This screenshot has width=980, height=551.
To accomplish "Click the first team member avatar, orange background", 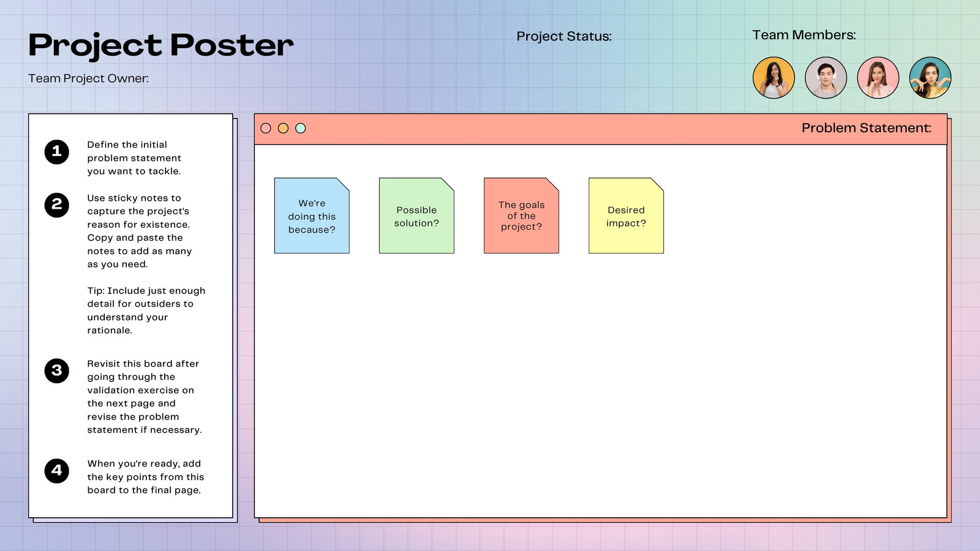I will 774,78.
